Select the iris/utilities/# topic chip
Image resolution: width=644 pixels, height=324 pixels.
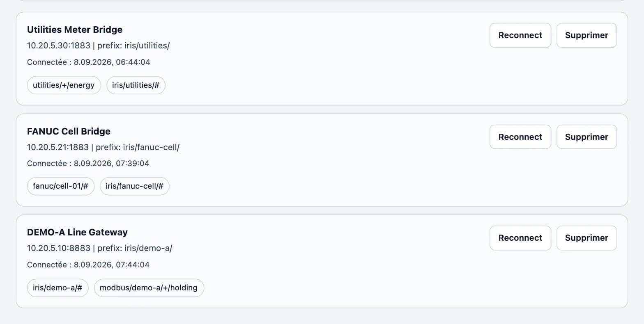coord(136,85)
